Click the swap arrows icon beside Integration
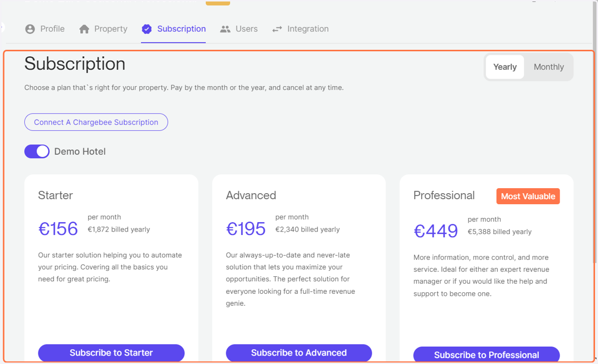 coord(277,29)
